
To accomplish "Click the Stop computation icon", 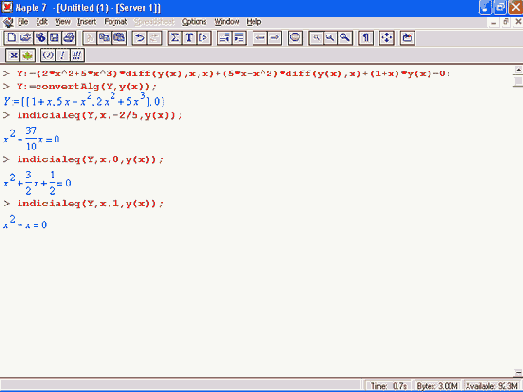I will 295,38.
